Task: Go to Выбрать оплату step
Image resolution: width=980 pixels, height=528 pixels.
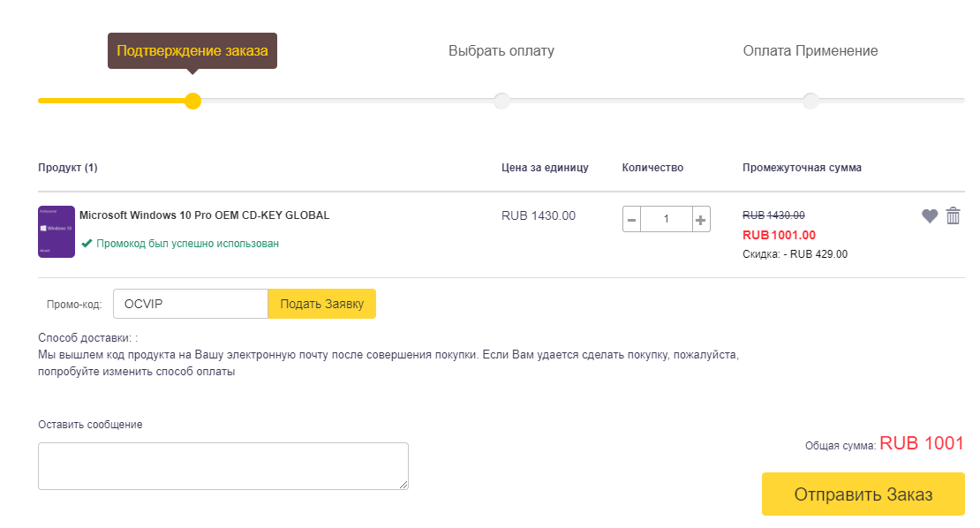Action: pyautogui.click(x=501, y=51)
